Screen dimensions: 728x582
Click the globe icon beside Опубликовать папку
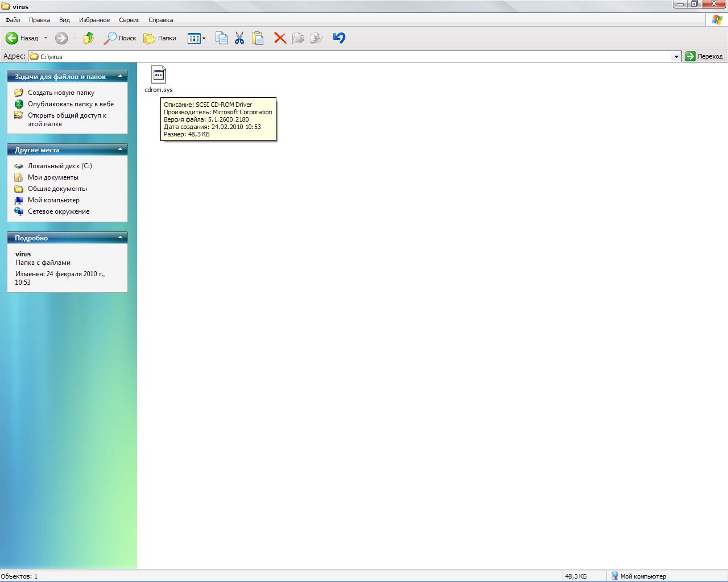pos(19,104)
